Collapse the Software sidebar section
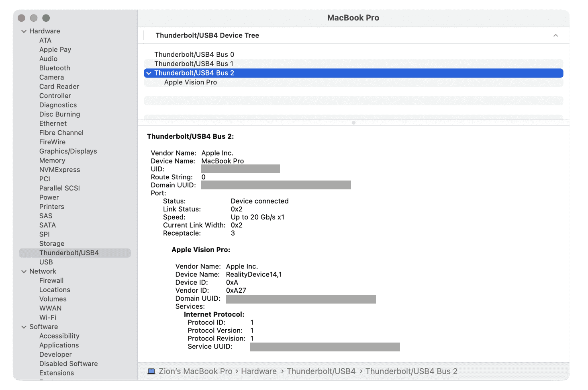The image size is (588, 390). 24,327
